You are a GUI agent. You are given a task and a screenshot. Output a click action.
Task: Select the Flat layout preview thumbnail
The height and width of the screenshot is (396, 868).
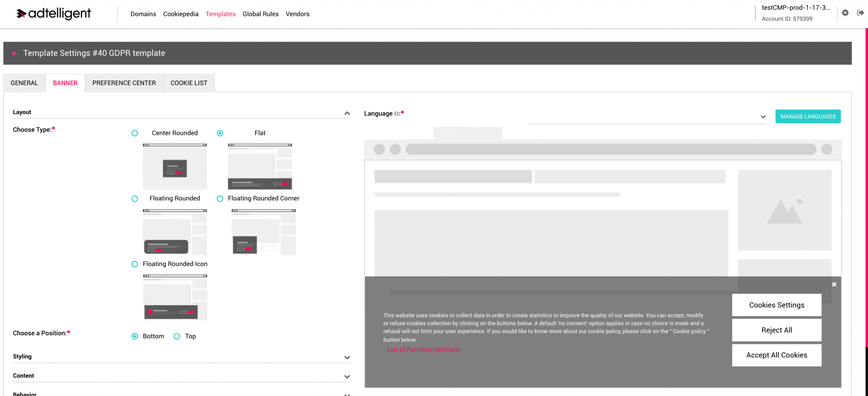[259, 166]
